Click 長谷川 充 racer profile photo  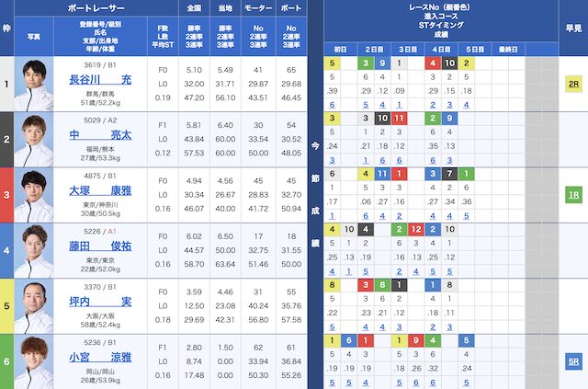[x=34, y=85]
